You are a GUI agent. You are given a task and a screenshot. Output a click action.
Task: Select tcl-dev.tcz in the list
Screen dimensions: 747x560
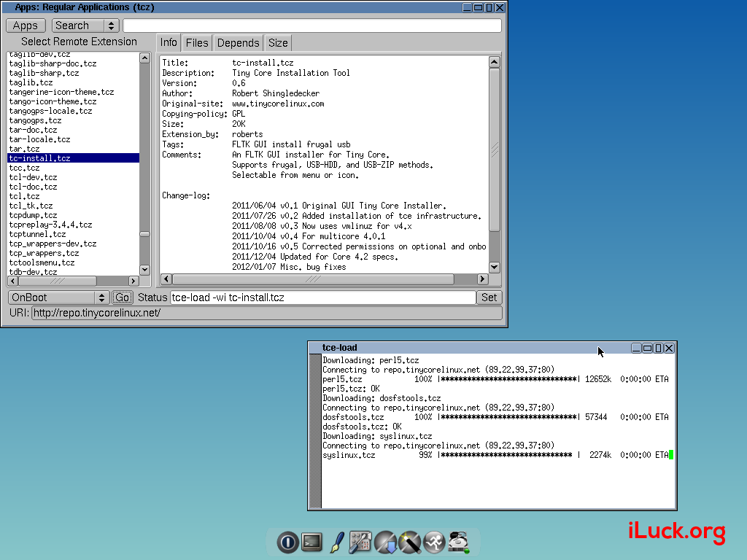(74, 177)
